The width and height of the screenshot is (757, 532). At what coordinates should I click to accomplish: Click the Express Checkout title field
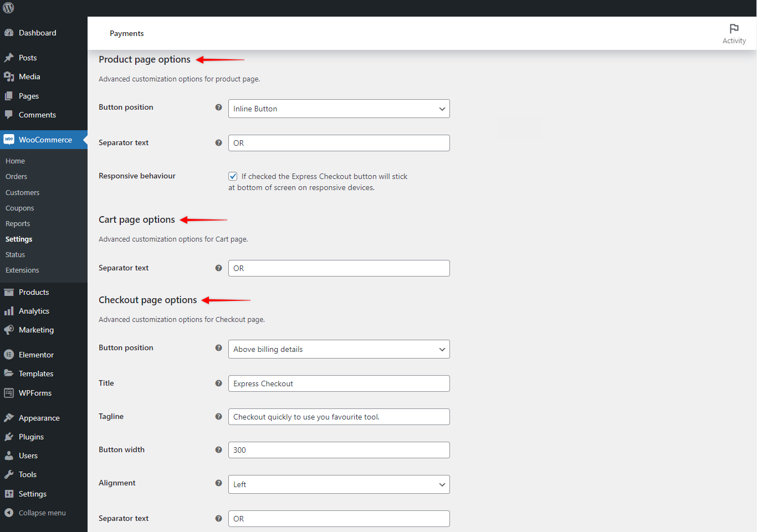pos(339,383)
